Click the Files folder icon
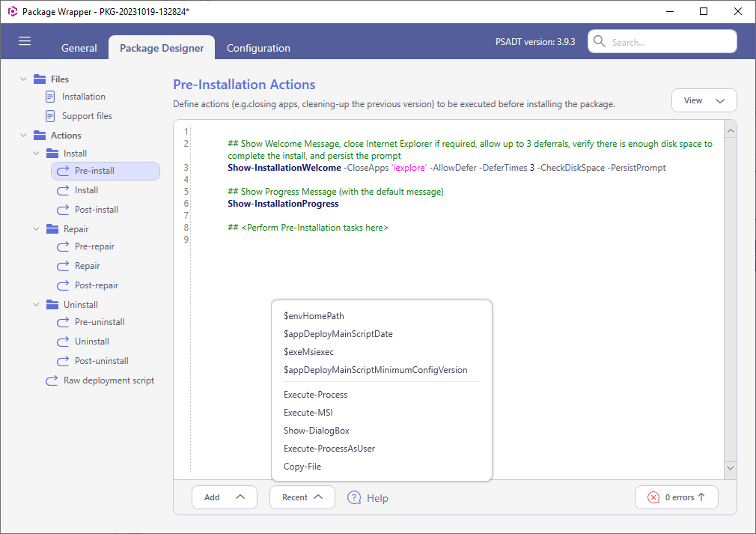The image size is (756, 534). [x=40, y=79]
